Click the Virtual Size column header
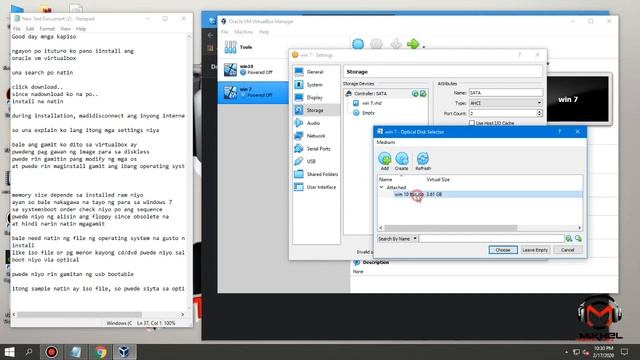Viewport: 640px width, 360px height. click(x=438, y=179)
